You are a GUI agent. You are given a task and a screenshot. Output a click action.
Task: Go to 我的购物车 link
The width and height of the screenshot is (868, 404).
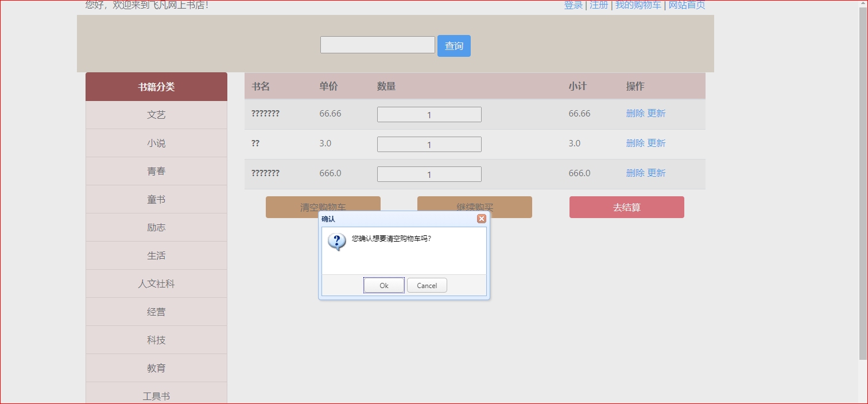638,5
